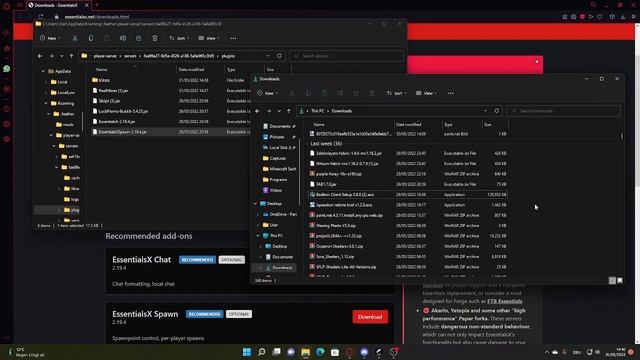
Task: Open Sort dropdown in plugins window
Action: [179, 38]
